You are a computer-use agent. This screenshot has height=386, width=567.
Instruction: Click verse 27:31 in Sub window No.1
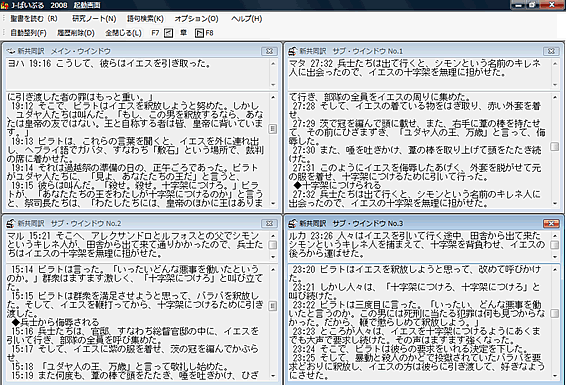(415, 172)
